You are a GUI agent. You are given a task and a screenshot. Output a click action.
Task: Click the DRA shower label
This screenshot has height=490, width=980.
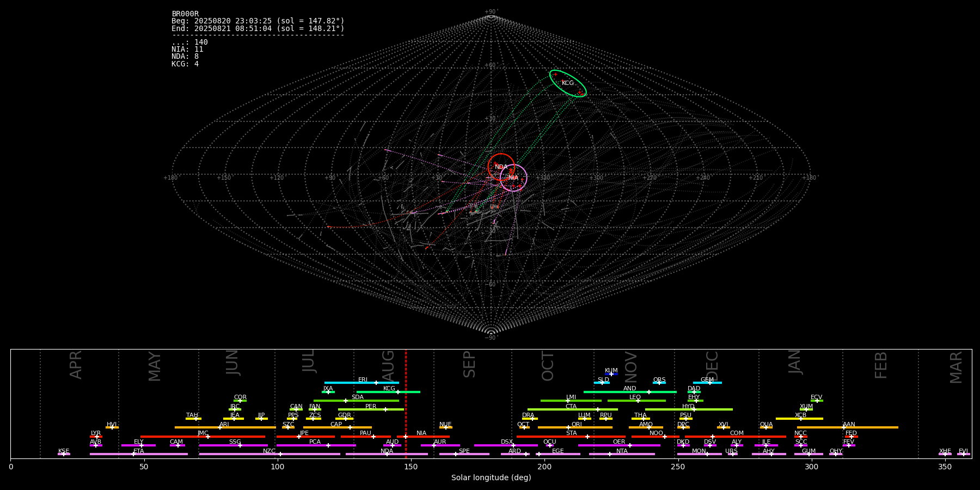(x=528, y=415)
